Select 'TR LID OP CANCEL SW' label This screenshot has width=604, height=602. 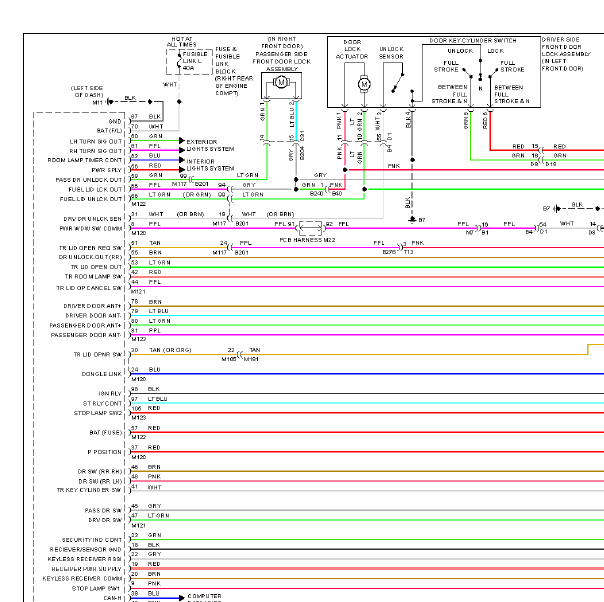coord(89,288)
